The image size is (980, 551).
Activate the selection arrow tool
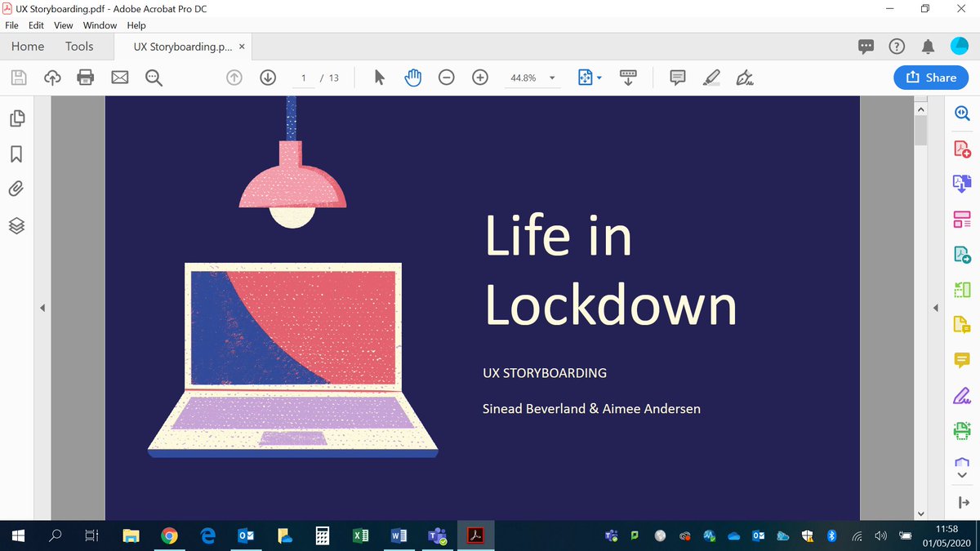pos(379,78)
